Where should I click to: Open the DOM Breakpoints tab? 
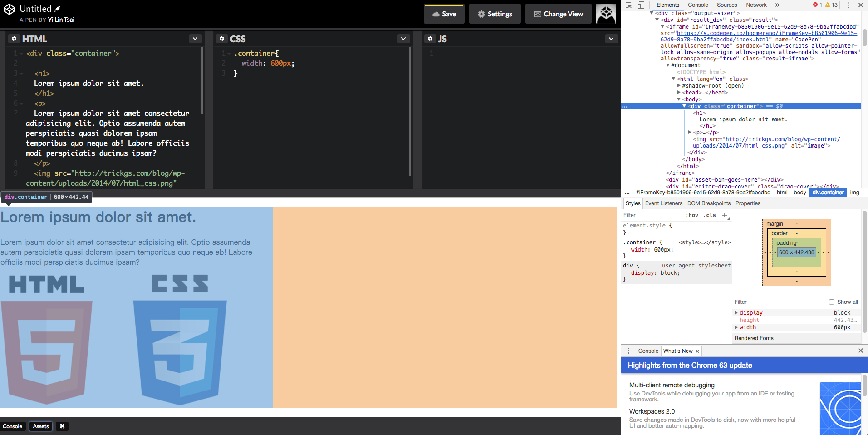[709, 203]
